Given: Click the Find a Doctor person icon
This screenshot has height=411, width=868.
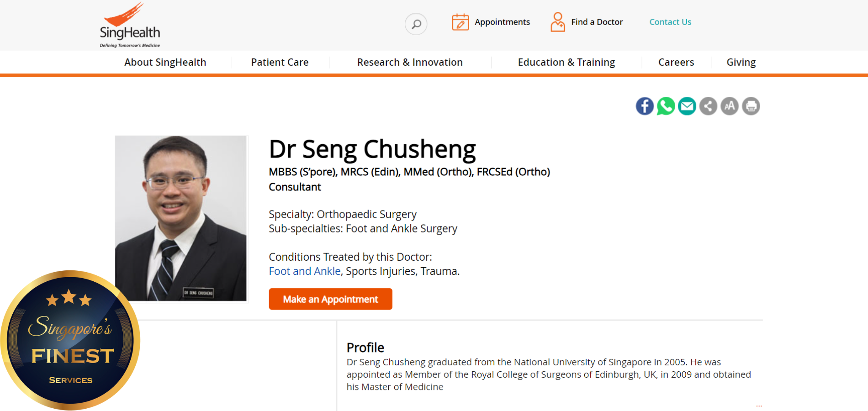Looking at the screenshot, I should 557,22.
